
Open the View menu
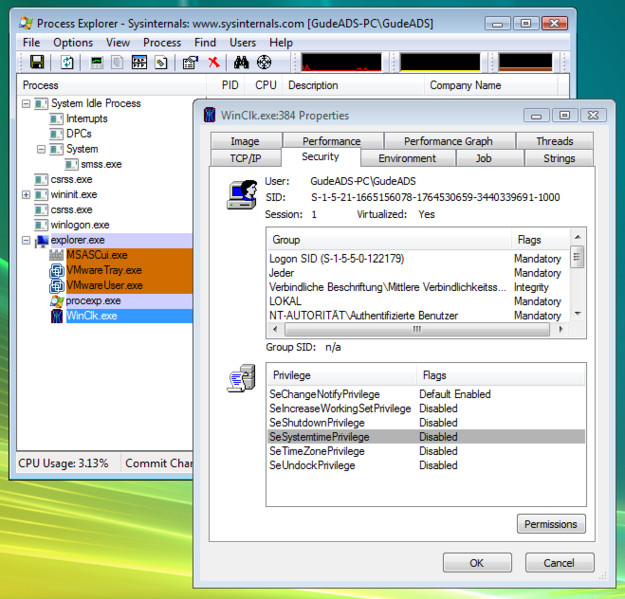tap(118, 42)
